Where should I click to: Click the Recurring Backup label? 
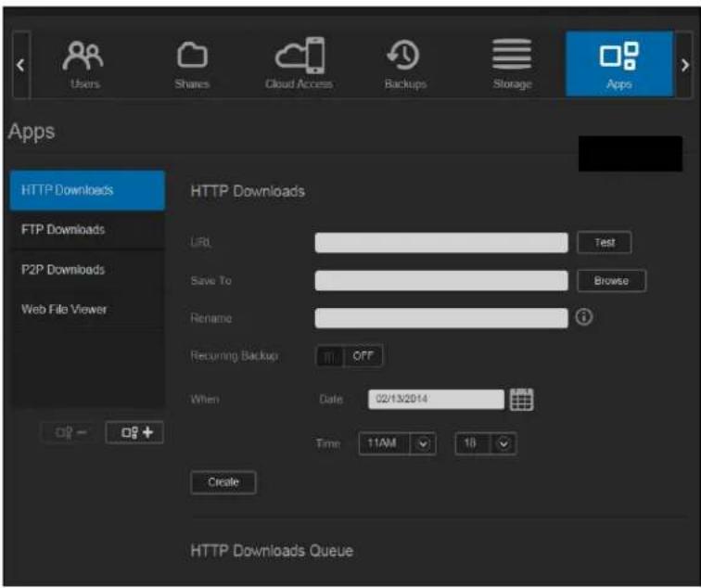tap(235, 356)
